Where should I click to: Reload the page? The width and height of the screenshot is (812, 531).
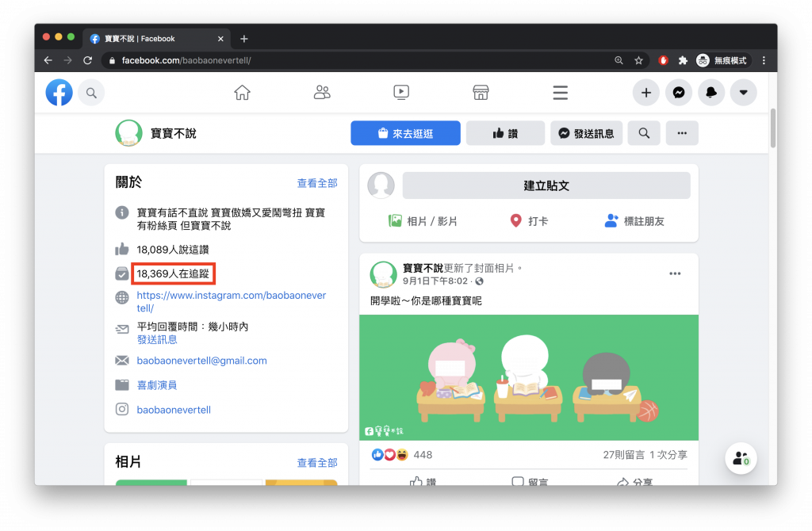pyautogui.click(x=87, y=60)
